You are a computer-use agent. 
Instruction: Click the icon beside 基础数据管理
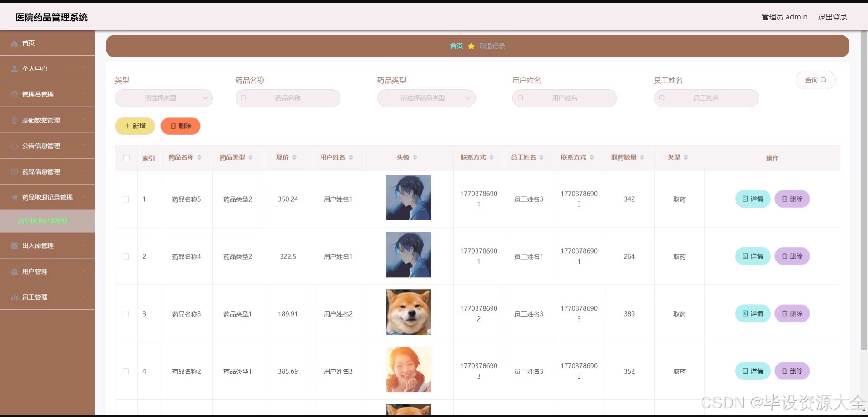pyautogui.click(x=14, y=120)
